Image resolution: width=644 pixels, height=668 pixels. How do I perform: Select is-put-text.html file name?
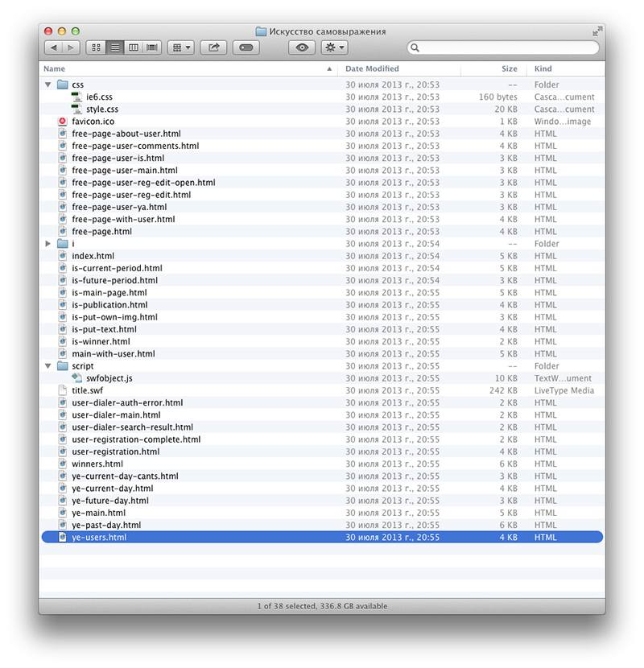tap(105, 329)
